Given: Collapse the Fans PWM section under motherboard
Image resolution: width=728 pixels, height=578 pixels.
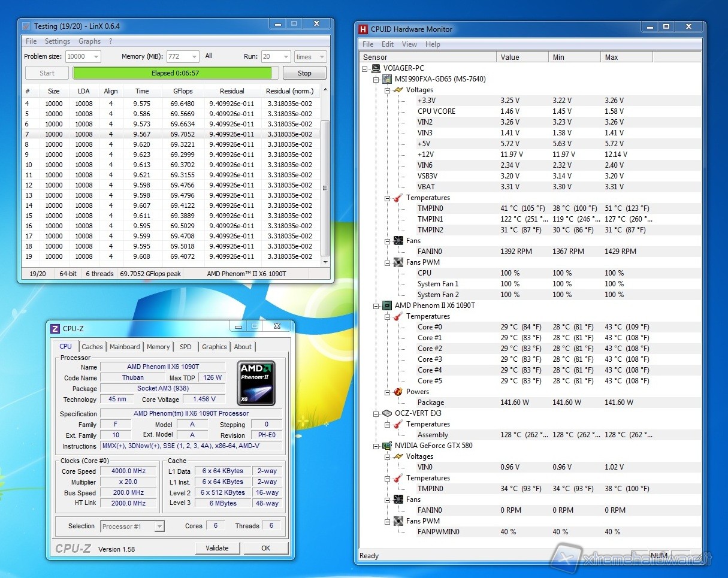Looking at the screenshot, I should click(x=387, y=262).
